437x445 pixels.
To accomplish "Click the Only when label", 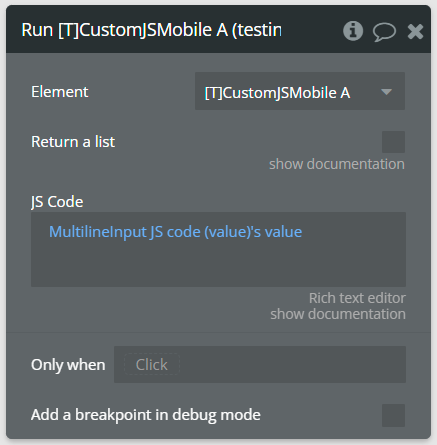I will (68, 365).
